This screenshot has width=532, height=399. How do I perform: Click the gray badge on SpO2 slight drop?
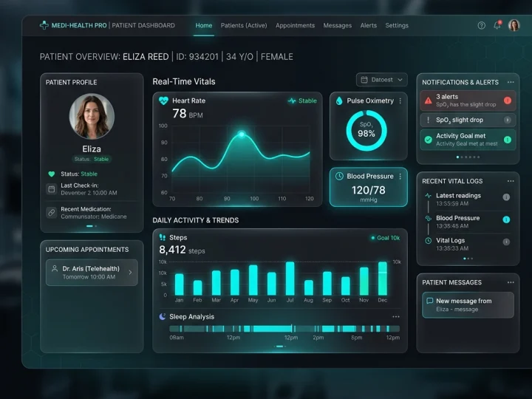coord(508,120)
